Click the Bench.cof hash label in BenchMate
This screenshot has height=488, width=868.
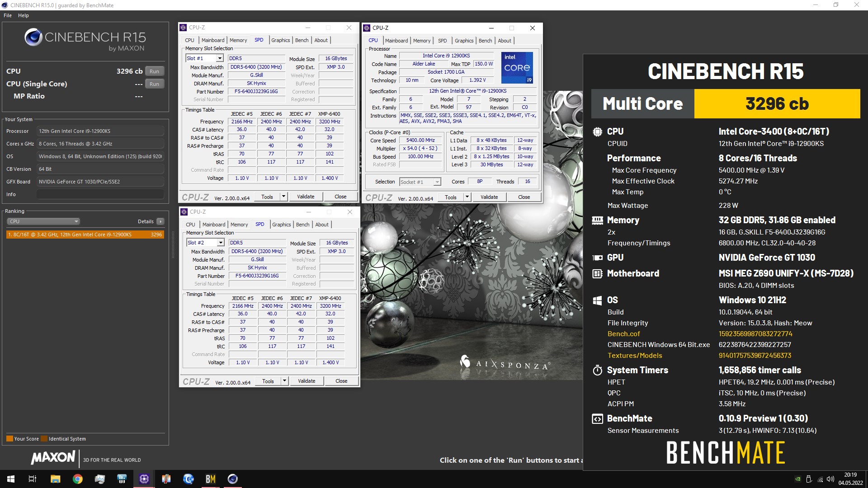(x=623, y=334)
